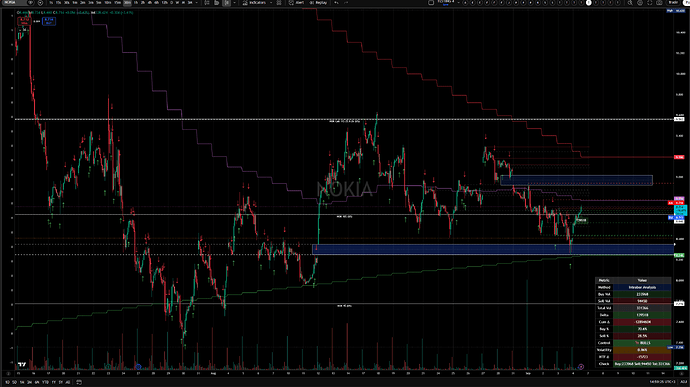690x387 pixels.
Task: Switch to the D daily timeframe
Action: [172, 2]
